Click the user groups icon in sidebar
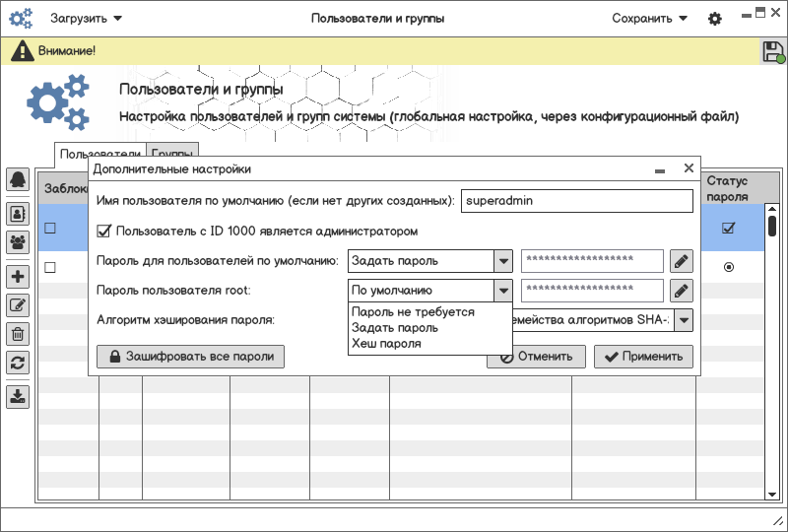Screen dimensions: 788x532 [18, 241]
